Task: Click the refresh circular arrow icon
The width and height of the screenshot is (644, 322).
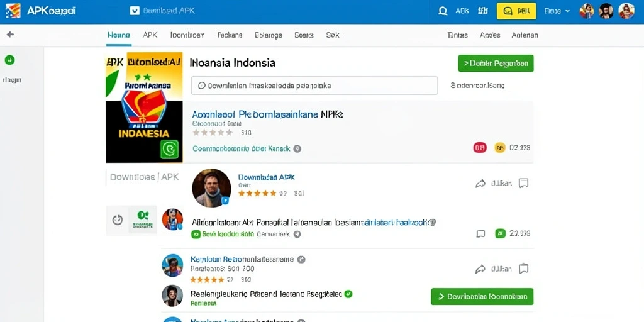Action: coord(118,219)
